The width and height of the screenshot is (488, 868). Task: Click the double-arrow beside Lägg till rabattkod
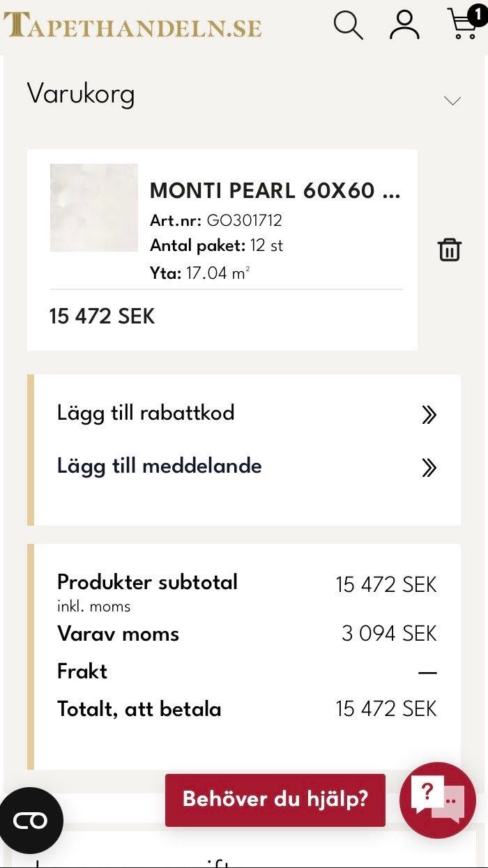[429, 416]
